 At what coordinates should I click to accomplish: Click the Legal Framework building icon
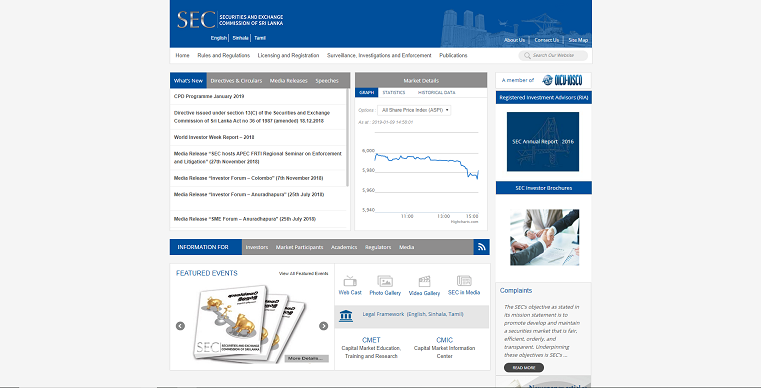pos(346,316)
